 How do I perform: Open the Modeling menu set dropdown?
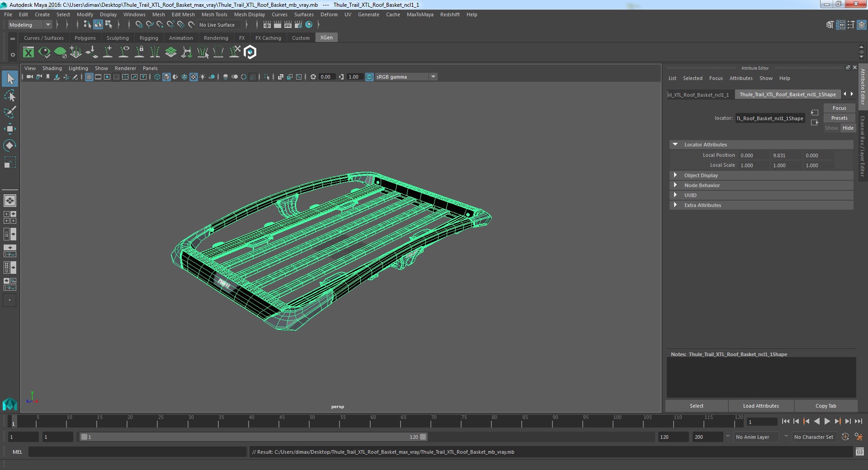point(30,25)
